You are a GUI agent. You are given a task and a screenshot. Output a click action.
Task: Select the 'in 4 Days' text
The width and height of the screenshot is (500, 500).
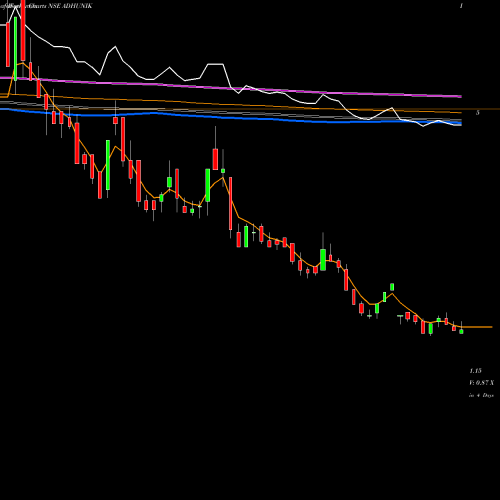(x=481, y=395)
